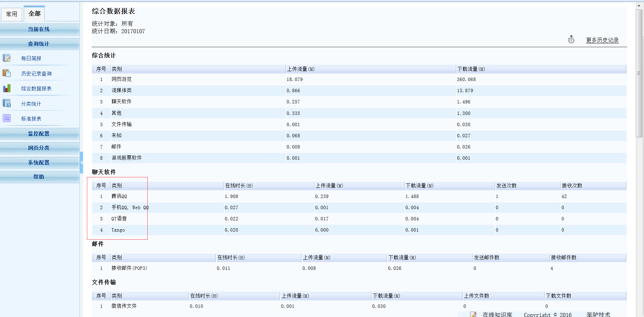Click the 分类统计 sidebar icon

click(x=7, y=103)
